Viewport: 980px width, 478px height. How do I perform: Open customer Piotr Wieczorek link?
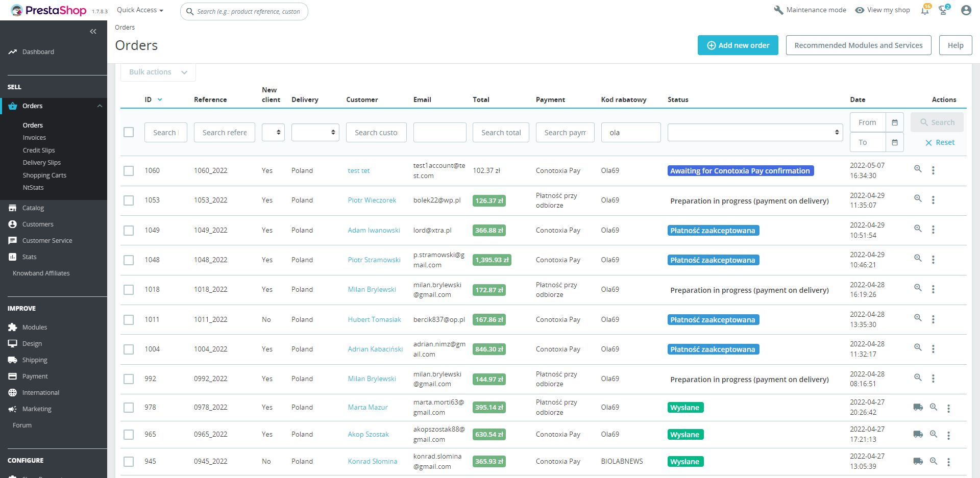pos(372,200)
